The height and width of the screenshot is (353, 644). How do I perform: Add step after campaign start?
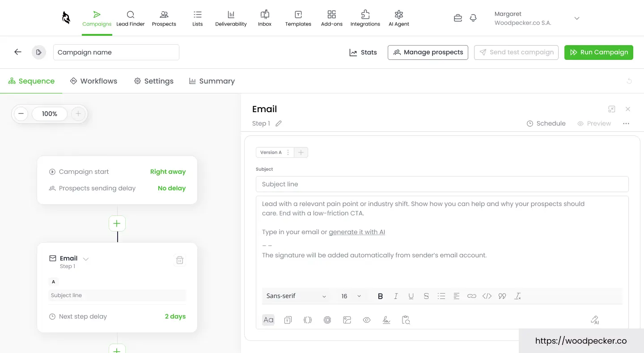click(117, 223)
